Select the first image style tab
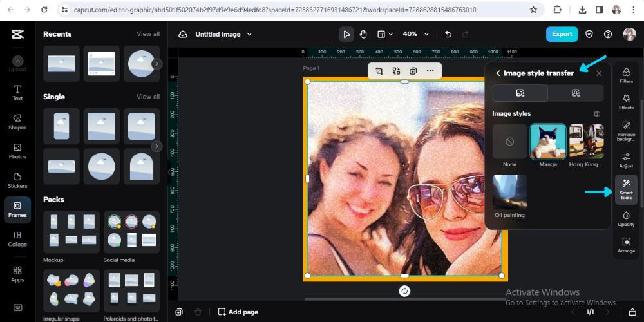This screenshot has width=644, height=322. 520,93
